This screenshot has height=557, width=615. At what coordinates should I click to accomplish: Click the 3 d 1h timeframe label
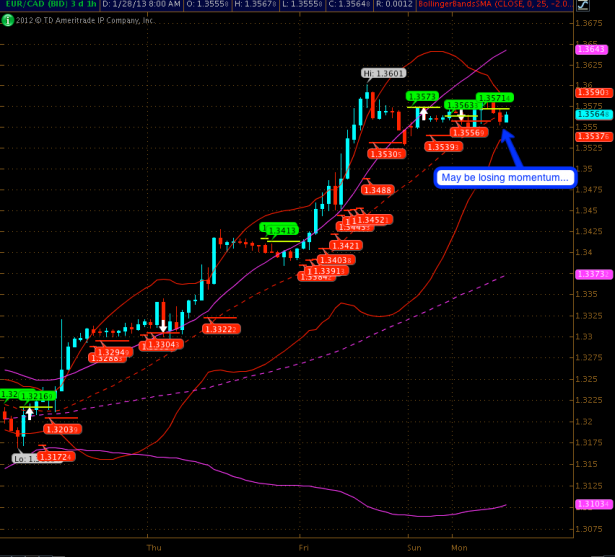(x=80, y=5)
